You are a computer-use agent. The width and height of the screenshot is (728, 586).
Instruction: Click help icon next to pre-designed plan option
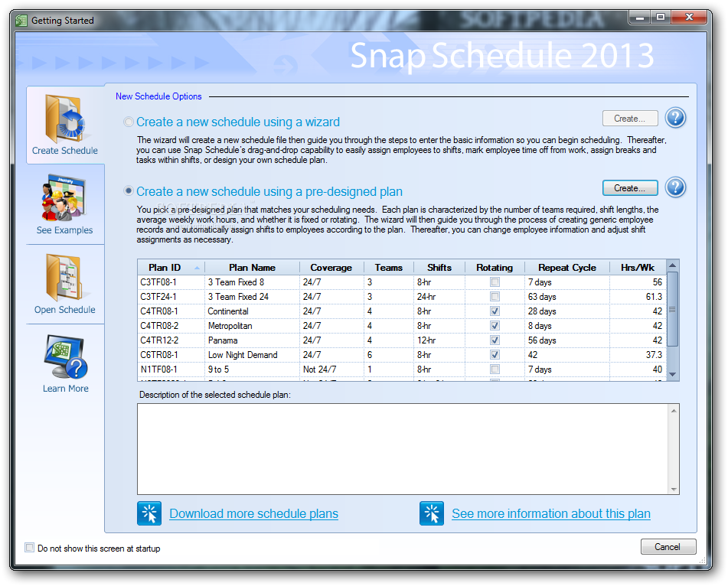[x=675, y=187]
